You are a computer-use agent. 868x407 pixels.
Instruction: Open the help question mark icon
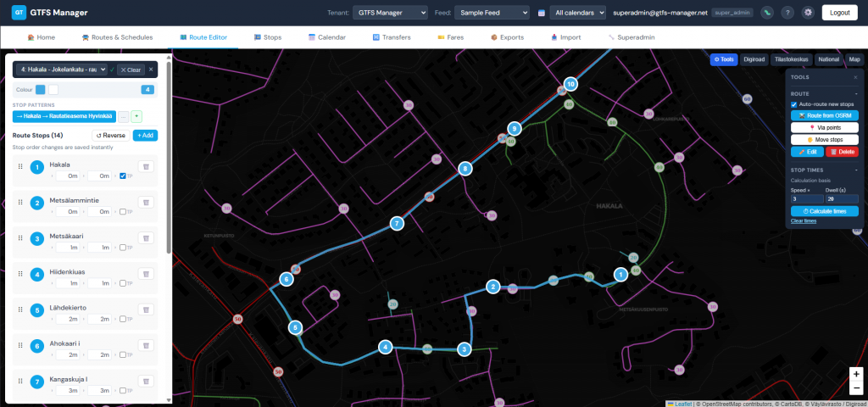coord(787,13)
